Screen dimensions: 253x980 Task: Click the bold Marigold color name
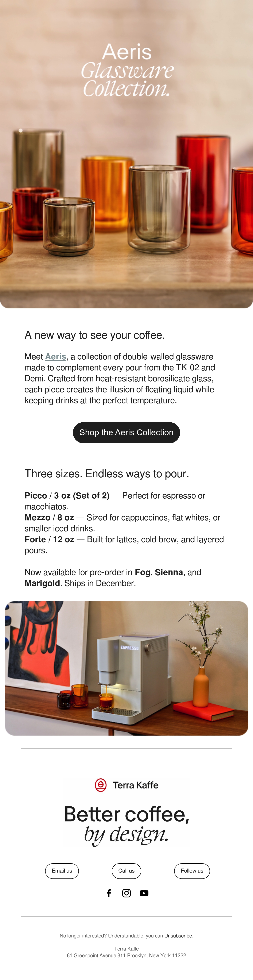pos(42,583)
